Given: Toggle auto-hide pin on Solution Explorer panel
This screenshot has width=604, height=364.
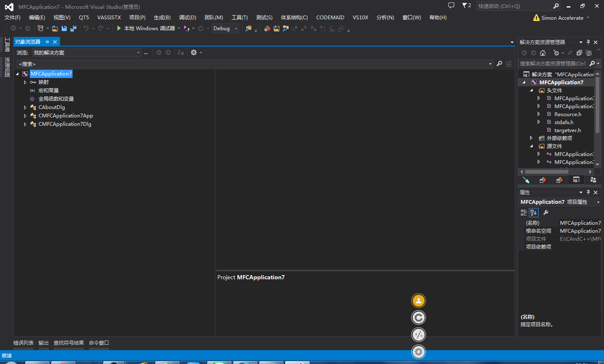Looking at the screenshot, I should click(x=588, y=42).
